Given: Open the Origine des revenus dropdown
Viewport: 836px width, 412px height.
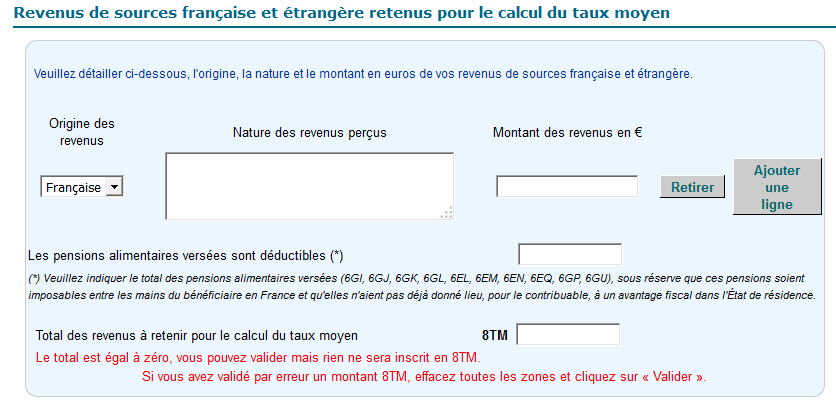Looking at the screenshot, I should 82,187.
